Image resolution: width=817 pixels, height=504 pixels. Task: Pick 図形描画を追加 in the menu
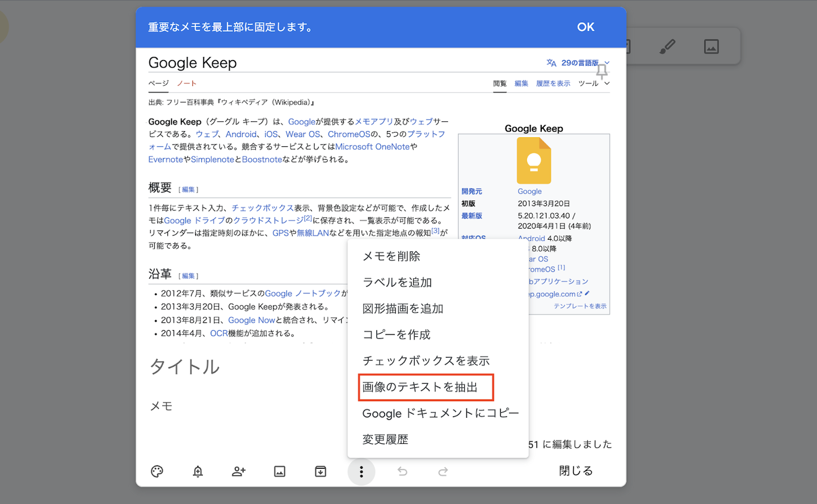click(438, 308)
